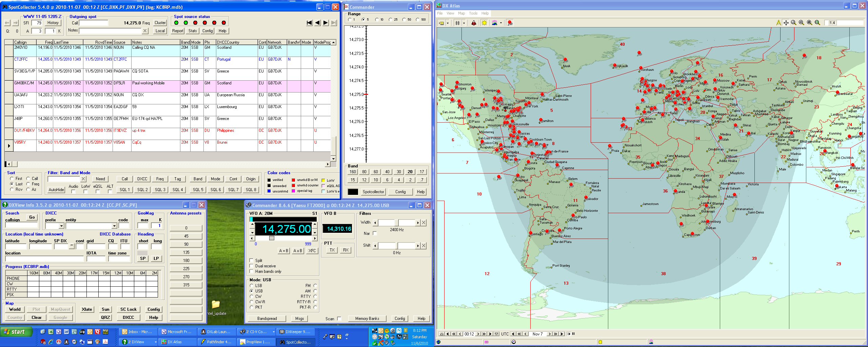This screenshot has width=868, height=347.
Task: Open the Help menu in DX Atlas
Action: (485, 14)
